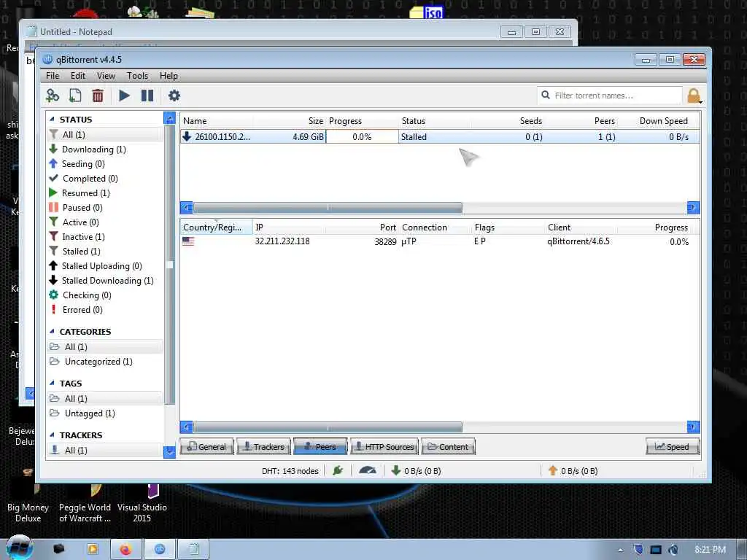The width and height of the screenshot is (747, 560).
Task: Click the red Delete torrent trash icon
Action: [98, 96]
